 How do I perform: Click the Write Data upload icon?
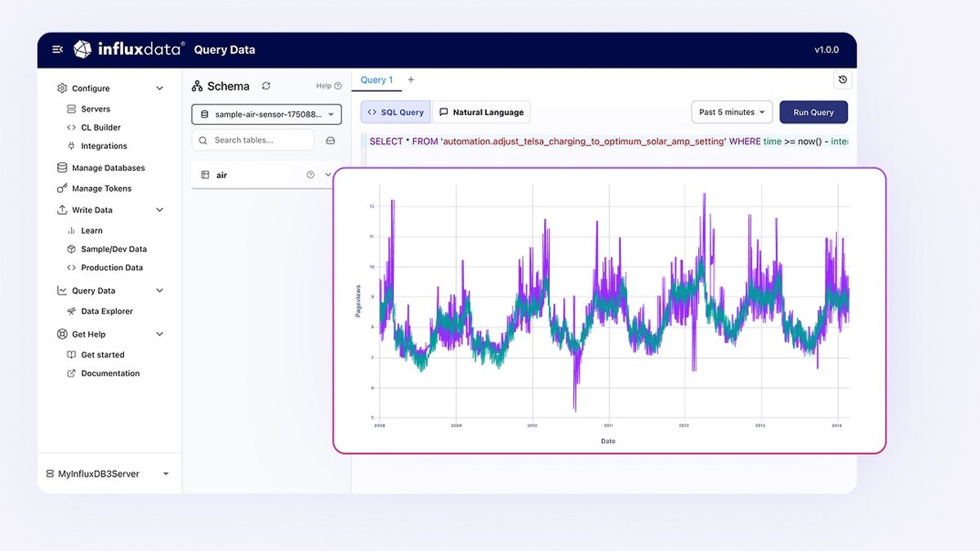pos(62,210)
